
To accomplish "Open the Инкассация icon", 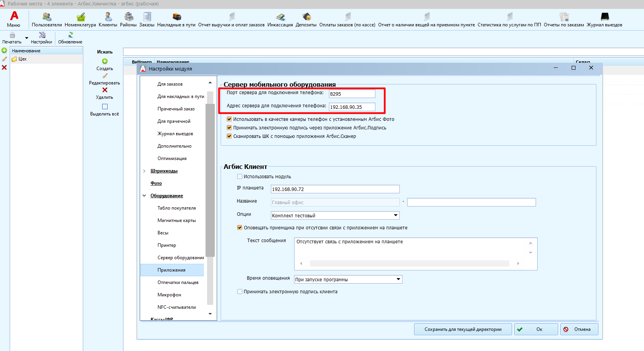I will [x=280, y=17].
